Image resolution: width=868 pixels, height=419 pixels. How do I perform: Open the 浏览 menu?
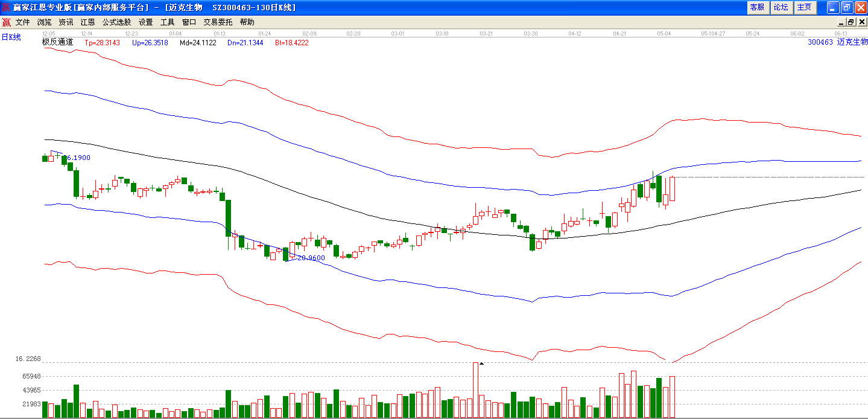(x=45, y=22)
